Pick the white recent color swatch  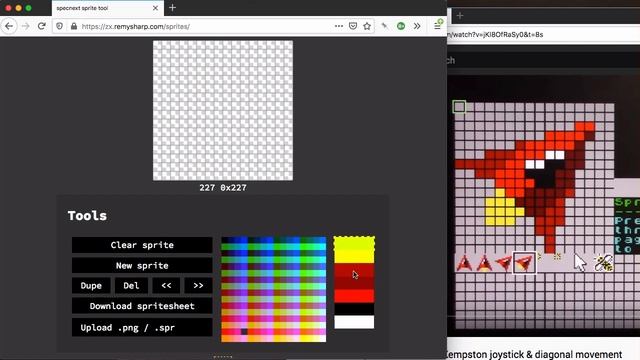point(354,322)
